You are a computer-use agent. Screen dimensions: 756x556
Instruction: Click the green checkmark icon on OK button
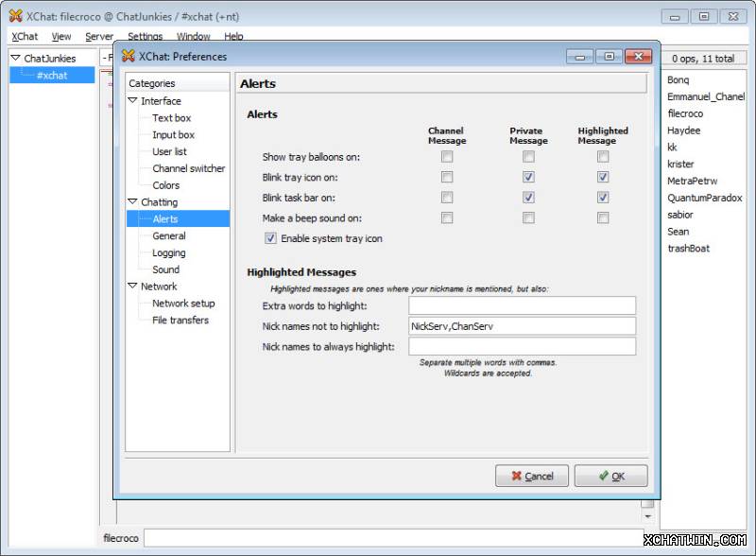601,477
